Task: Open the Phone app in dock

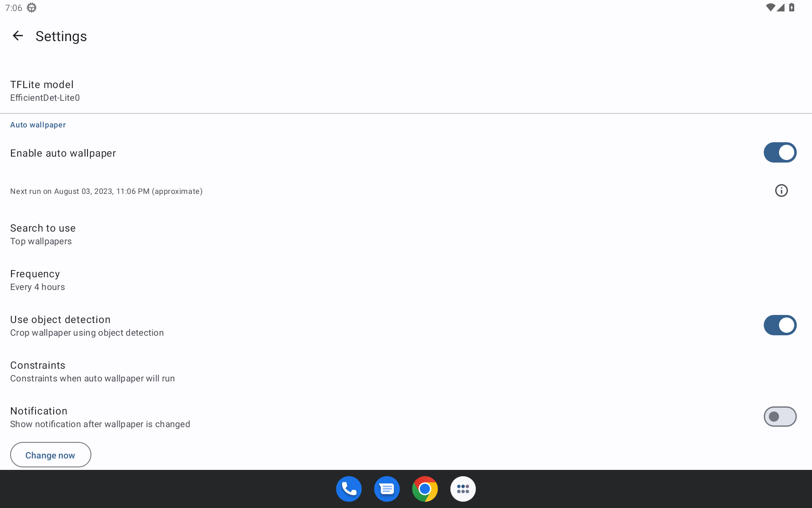Action: coord(348,489)
